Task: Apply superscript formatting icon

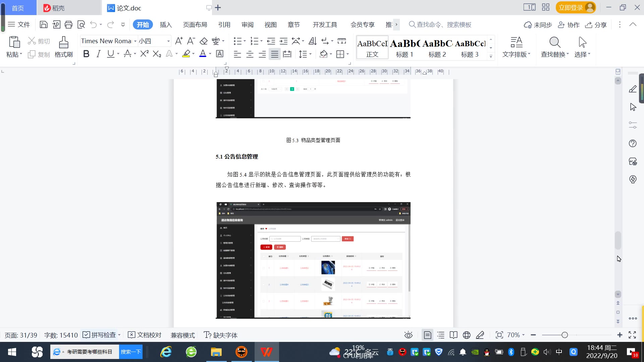Action: pyautogui.click(x=144, y=54)
